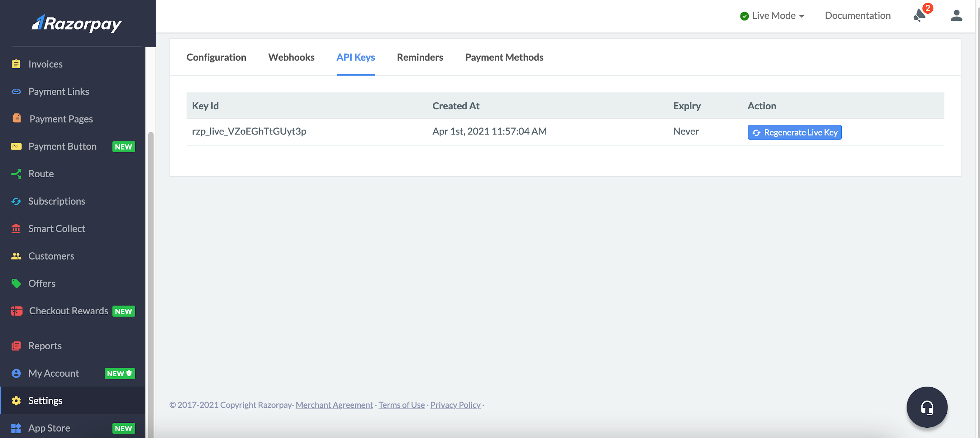Click the Invoices clipboard icon
The width and height of the screenshot is (980, 438).
(x=16, y=64)
